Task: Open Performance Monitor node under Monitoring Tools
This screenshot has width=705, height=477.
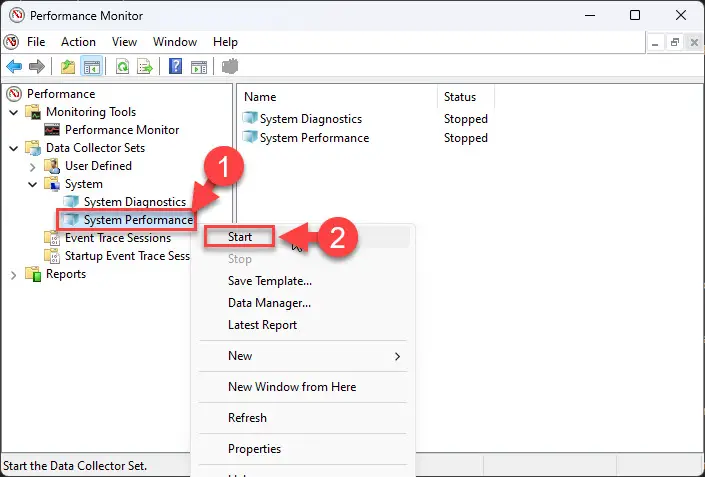Action: [x=122, y=129]
